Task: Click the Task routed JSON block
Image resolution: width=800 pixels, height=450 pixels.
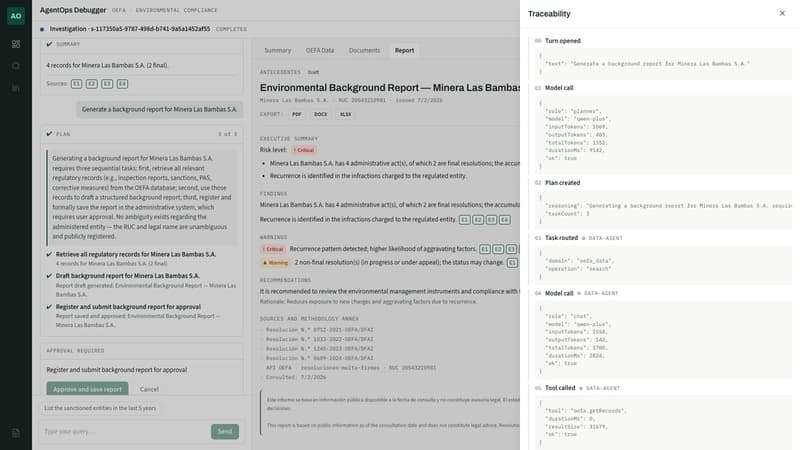Action: (x=664, y=265)
